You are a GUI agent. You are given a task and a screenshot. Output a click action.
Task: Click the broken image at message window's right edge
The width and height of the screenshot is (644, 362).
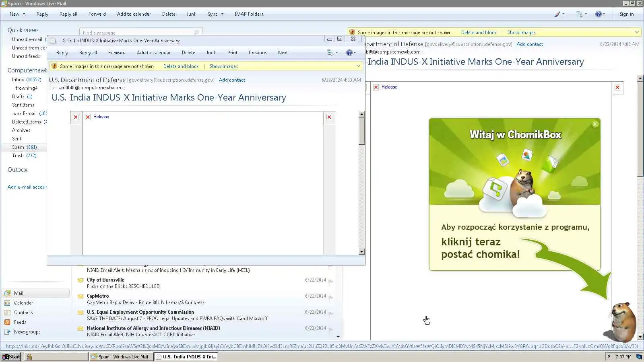coord(329,117)
